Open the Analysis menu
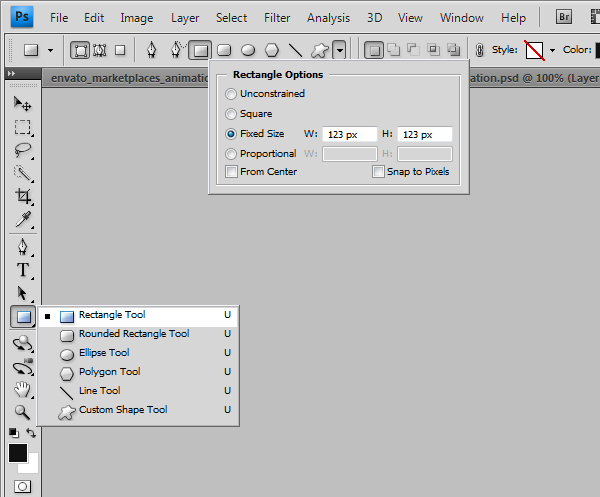Screen dimensions: 600x497 point(328,18)
